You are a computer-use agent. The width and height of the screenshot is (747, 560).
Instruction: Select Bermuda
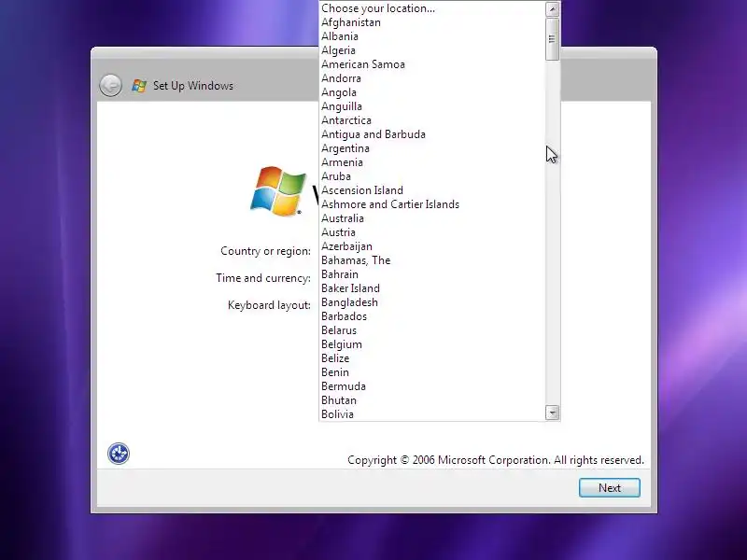(432, 386)
